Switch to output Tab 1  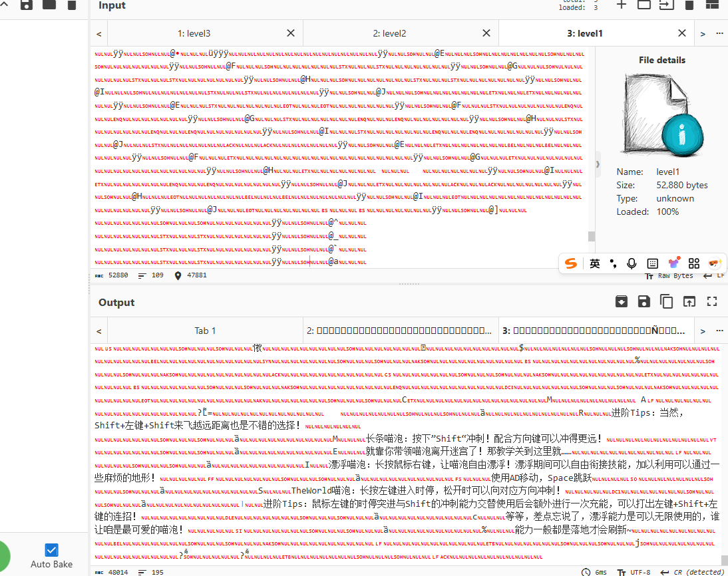tap(205, 331)
